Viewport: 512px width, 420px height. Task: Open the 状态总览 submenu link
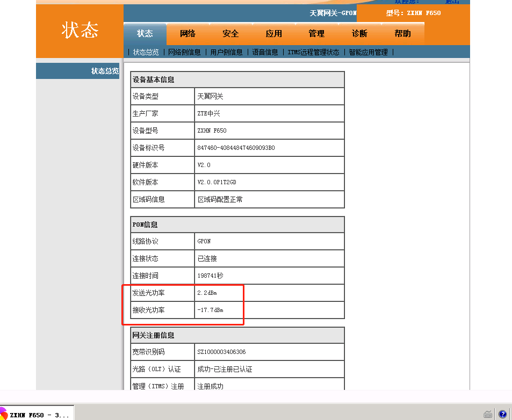coord(146,52)
